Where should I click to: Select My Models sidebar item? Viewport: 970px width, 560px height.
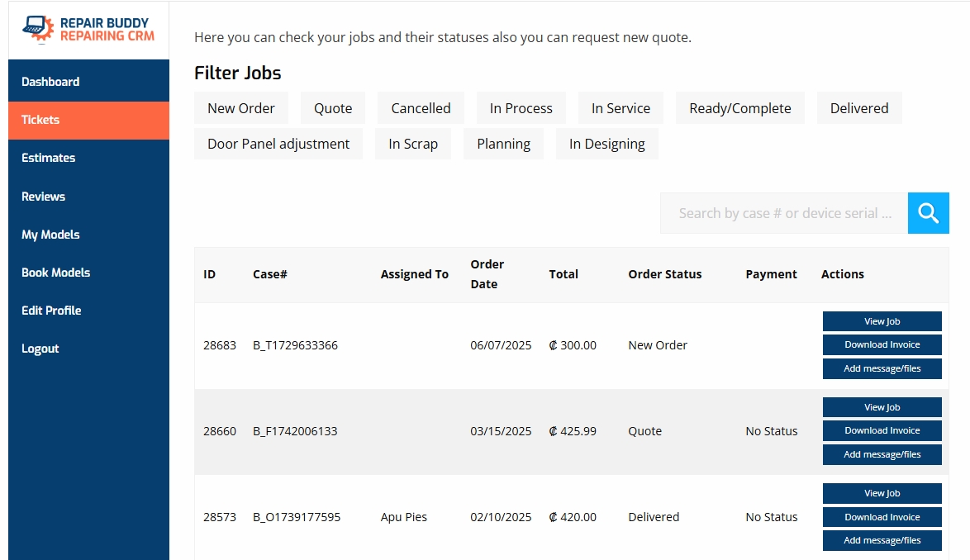click(50, 235)
